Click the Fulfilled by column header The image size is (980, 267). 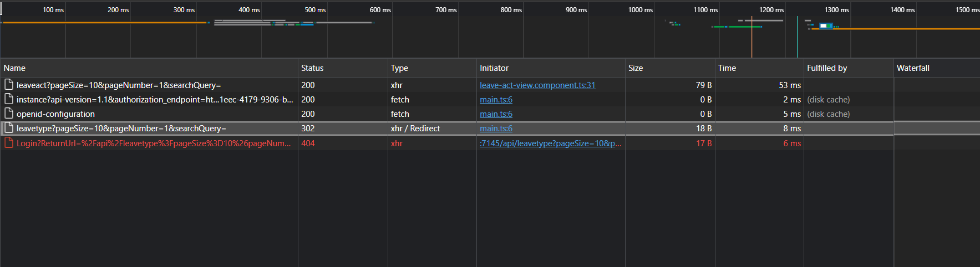coord(849,68)
